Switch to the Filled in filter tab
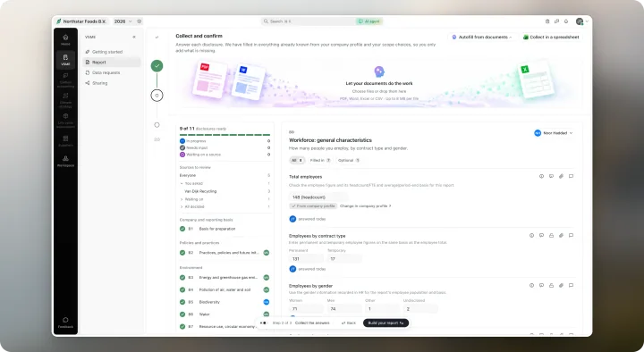Image resolution: width=644 pixels, height=352 pixels. click(x=320, y=161)
